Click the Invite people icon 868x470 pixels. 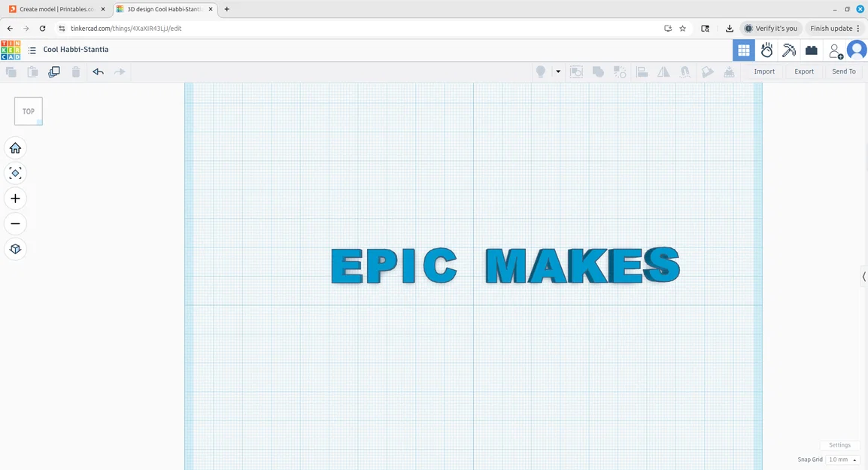click(x=836, y=51)
